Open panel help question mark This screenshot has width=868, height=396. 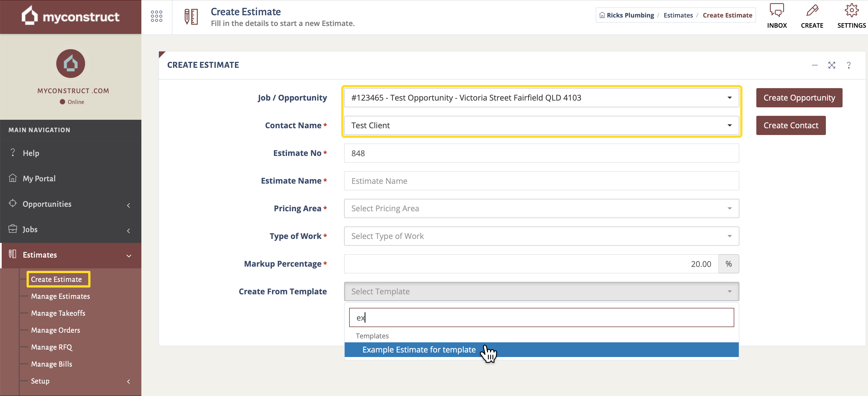pyautogui.click(x=849, y=65)
